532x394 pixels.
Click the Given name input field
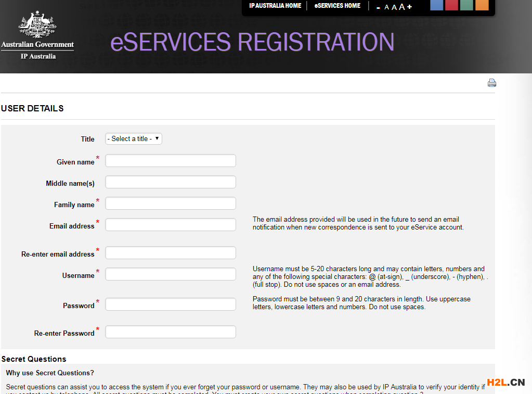pos(171,161)
